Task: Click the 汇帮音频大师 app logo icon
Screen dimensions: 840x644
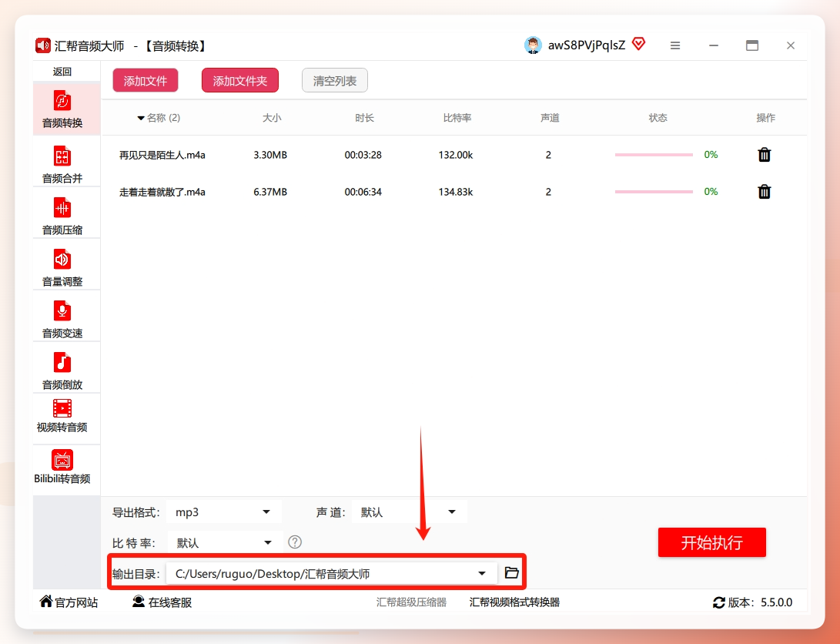Action: [43, 45]
